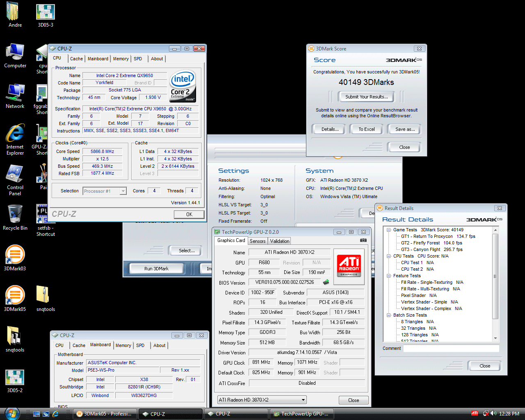Click the ATI Radeon logo in GPU-Z
The height and width of the screenshot is (420, 525).
(x=349, y=266)
